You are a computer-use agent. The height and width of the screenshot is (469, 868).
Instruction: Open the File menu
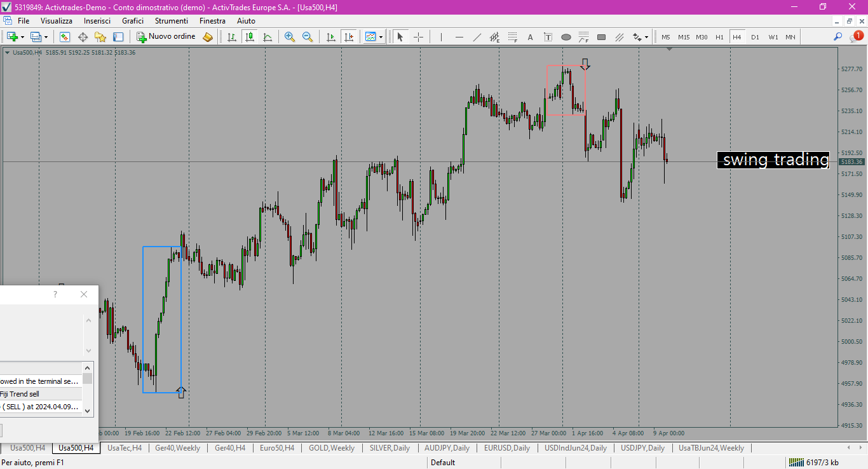click(x=24, y=21)
